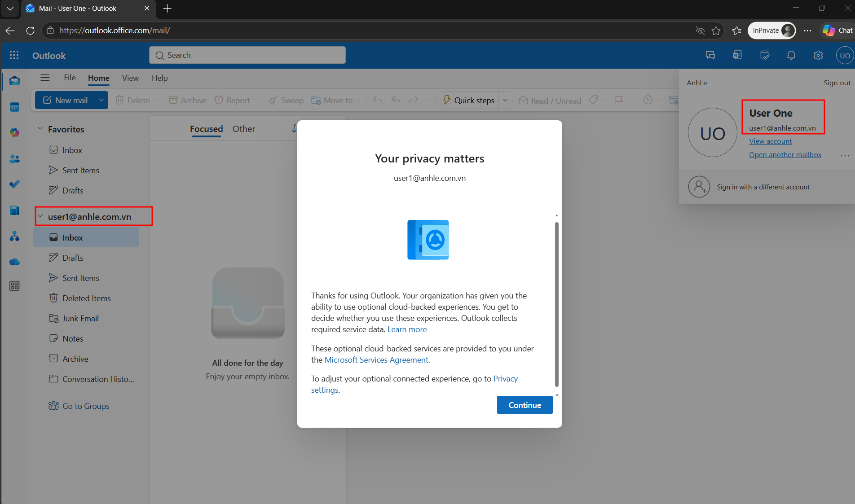Open the My Day panel

[764, 55]
